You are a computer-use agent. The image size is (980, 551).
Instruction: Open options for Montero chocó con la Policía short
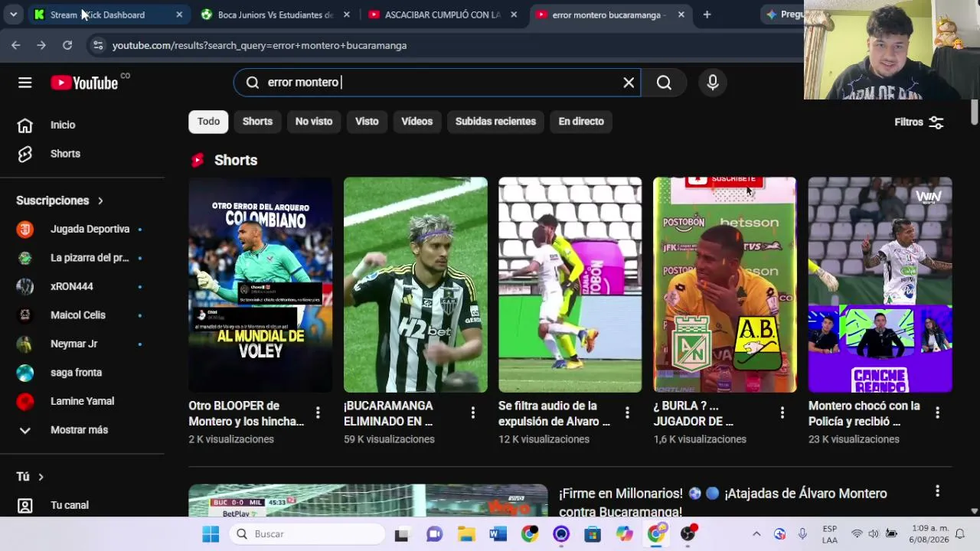coord(937,413)
